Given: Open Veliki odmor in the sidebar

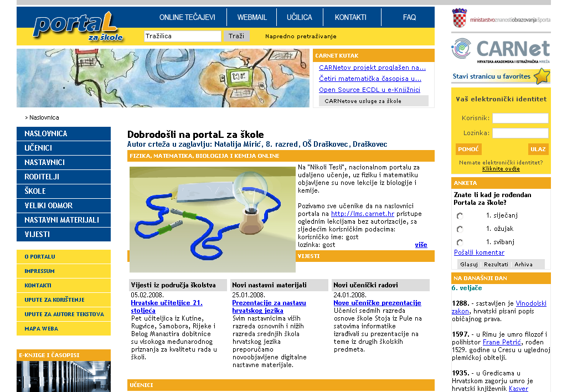Looking at the screenshot, I should point(64,206).
